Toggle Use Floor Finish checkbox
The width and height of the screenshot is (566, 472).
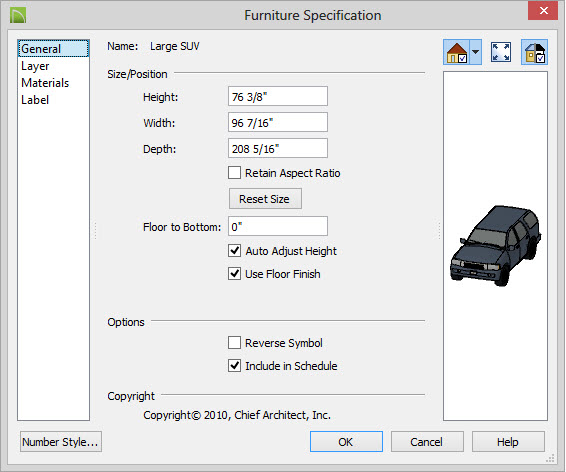pos(234,274)
